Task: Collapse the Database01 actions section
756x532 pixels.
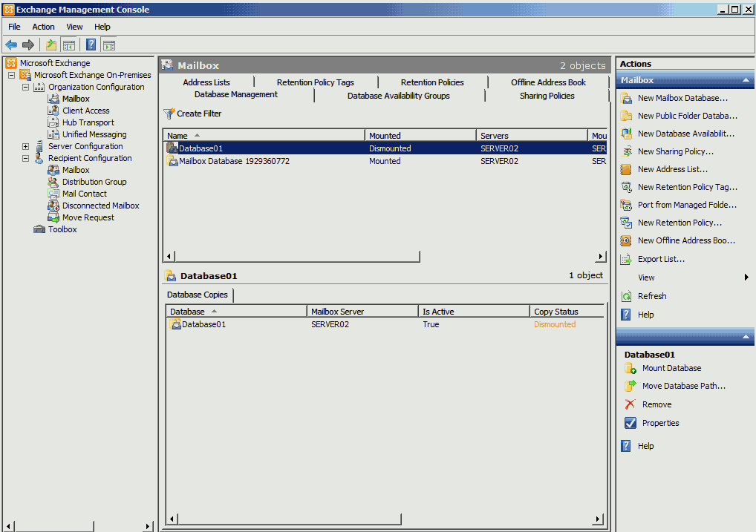Action: point(746,337)
